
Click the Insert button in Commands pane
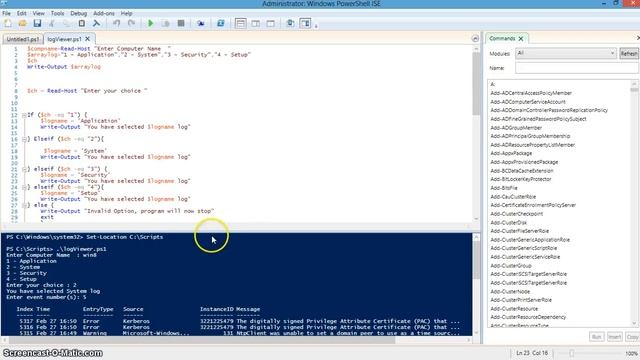coord(614,337)
